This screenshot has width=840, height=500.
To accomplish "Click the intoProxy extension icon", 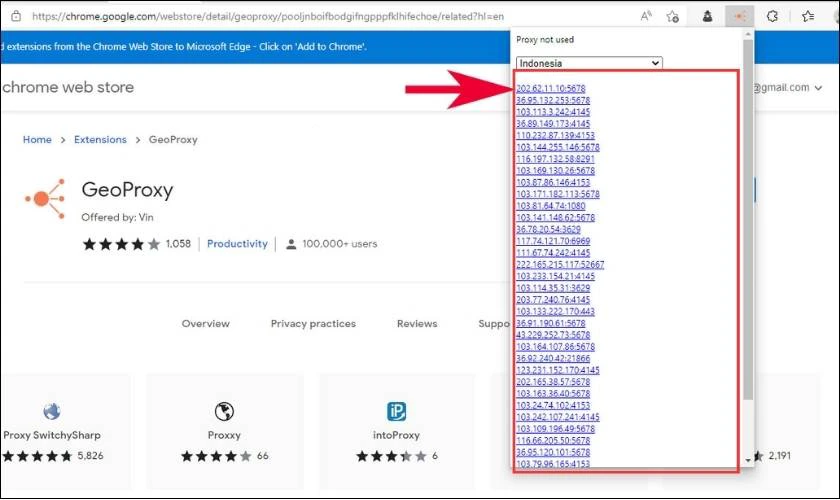I will pyautogui.click(x=396, y=412).
